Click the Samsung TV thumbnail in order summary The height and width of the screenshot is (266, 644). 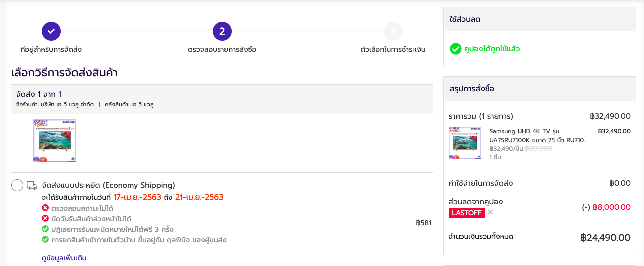pyautogui.click(x=465, y=143)
